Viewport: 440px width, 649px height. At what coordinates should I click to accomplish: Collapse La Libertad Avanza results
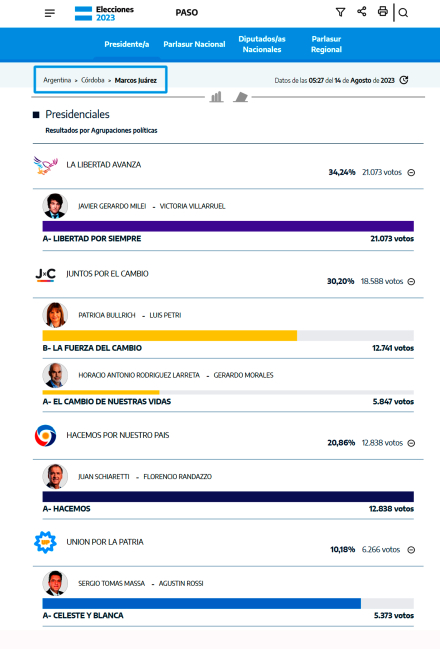(411, 173)
